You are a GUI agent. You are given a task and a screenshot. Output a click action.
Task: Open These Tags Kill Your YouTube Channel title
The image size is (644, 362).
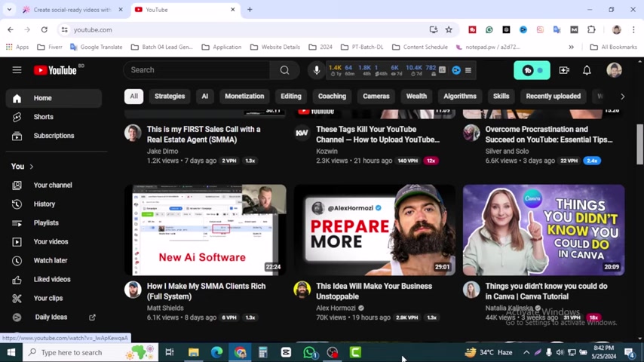pos(378,135)
